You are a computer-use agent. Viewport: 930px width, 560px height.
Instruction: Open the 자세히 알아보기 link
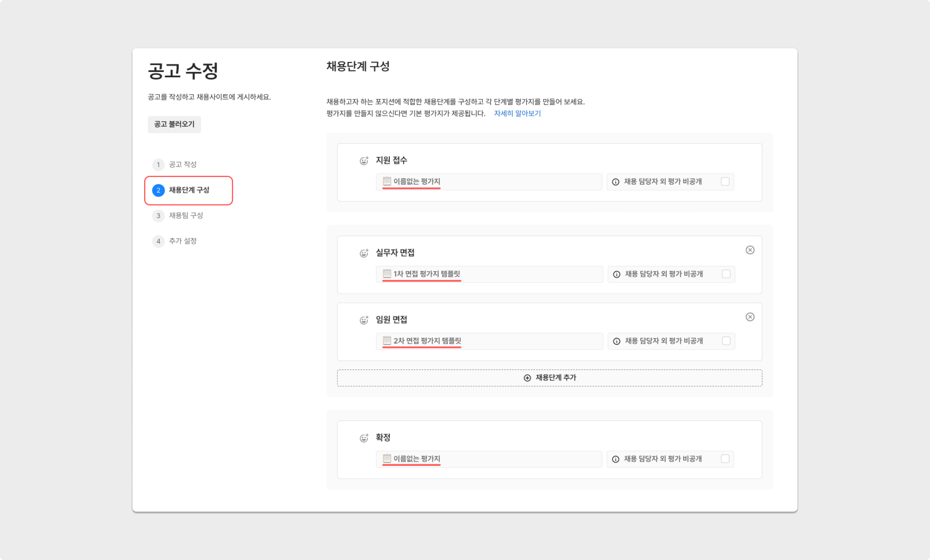pos(517,113)
